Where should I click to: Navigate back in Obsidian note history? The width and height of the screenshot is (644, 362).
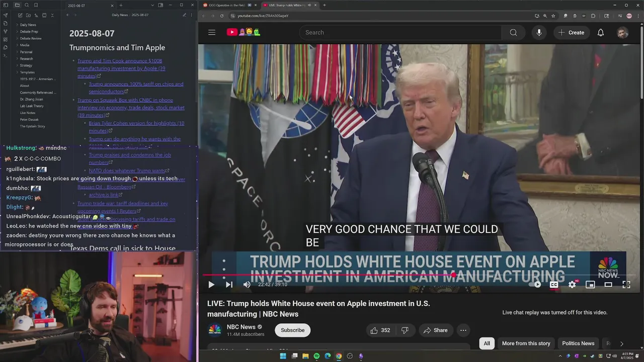coord(67,15)
